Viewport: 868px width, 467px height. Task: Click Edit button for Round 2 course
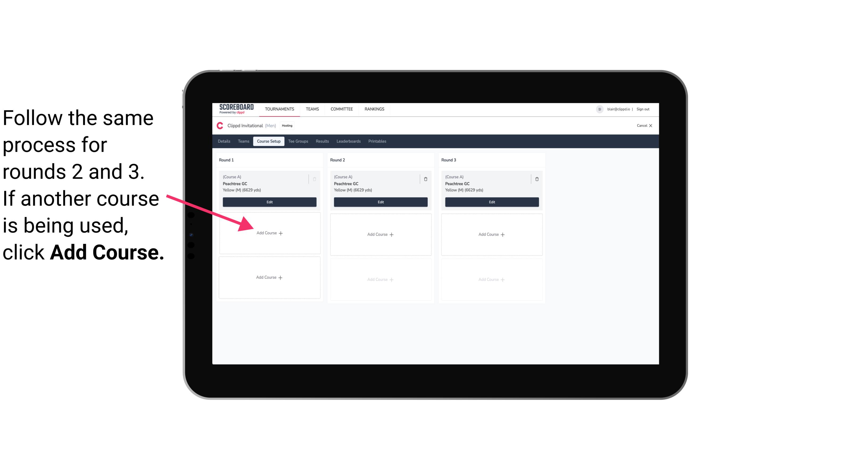380,202
